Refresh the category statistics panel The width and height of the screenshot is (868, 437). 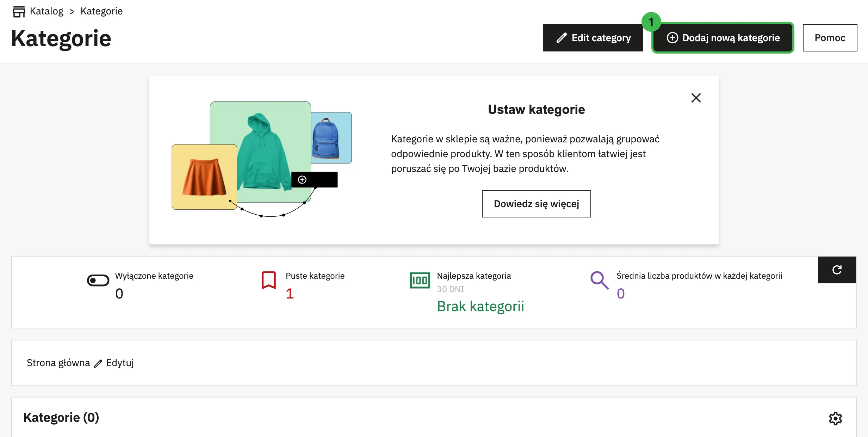point(837,270)
